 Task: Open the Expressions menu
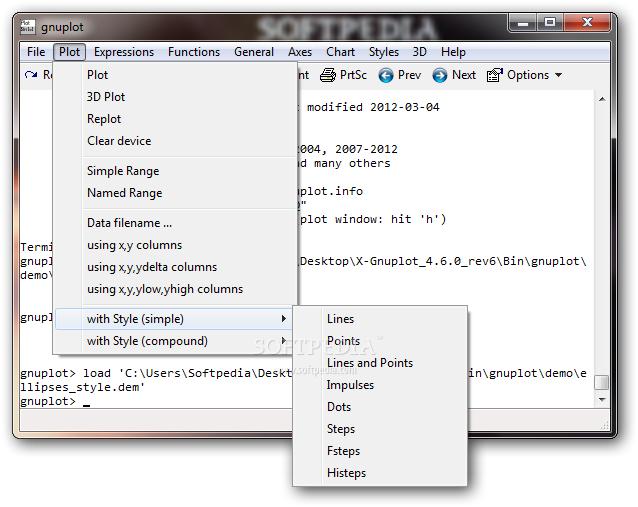point(124,52)
